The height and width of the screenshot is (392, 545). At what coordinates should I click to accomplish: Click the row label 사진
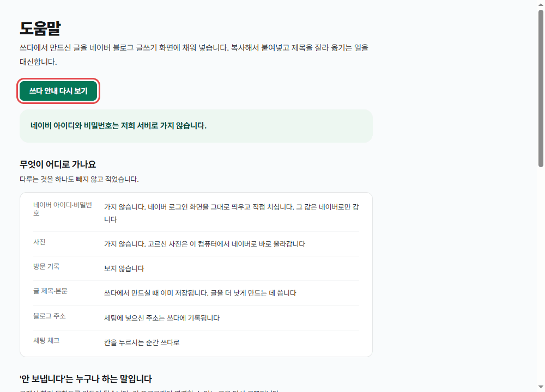(39, 242)
